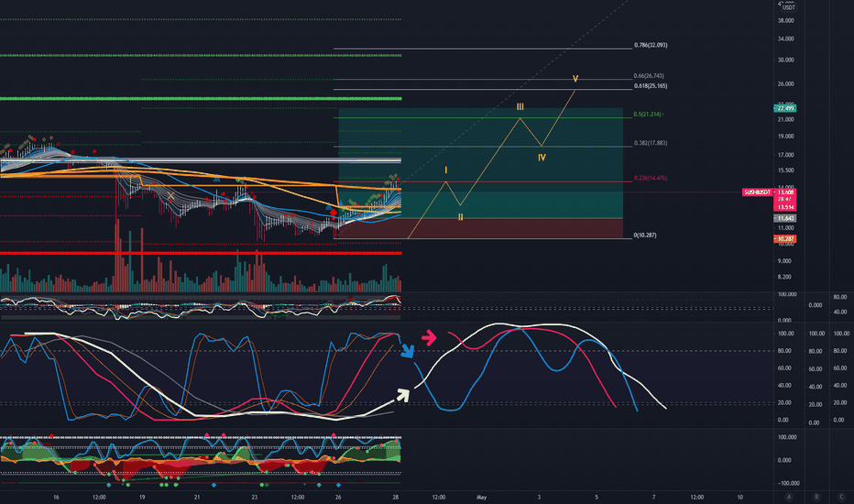
Task: Click date 16 on the time axis
Action: (x=56, y=497)
